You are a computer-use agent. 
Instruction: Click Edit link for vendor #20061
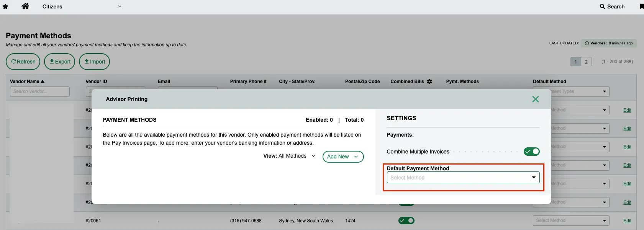(627, 221)
